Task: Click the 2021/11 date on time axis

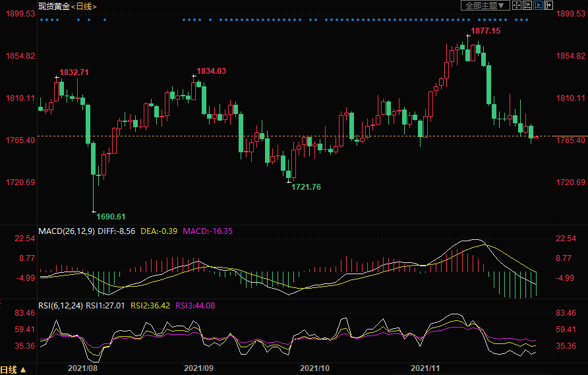Action: [425, 370]
